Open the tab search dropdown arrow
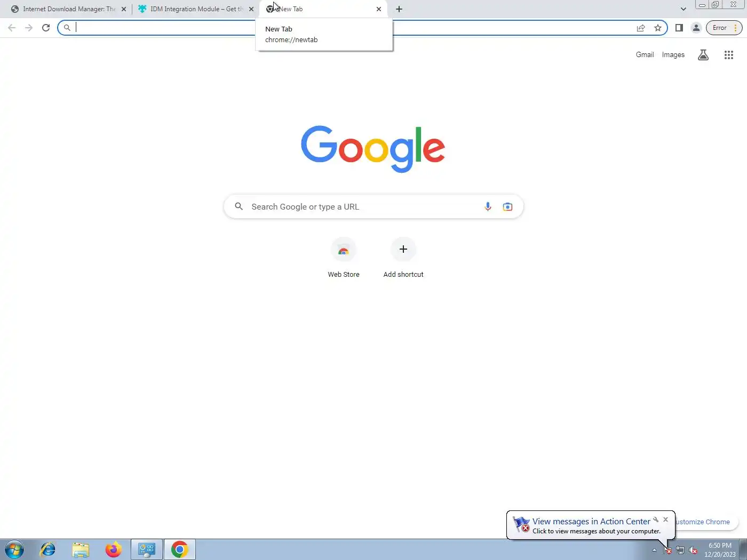 tap(684, 9)
